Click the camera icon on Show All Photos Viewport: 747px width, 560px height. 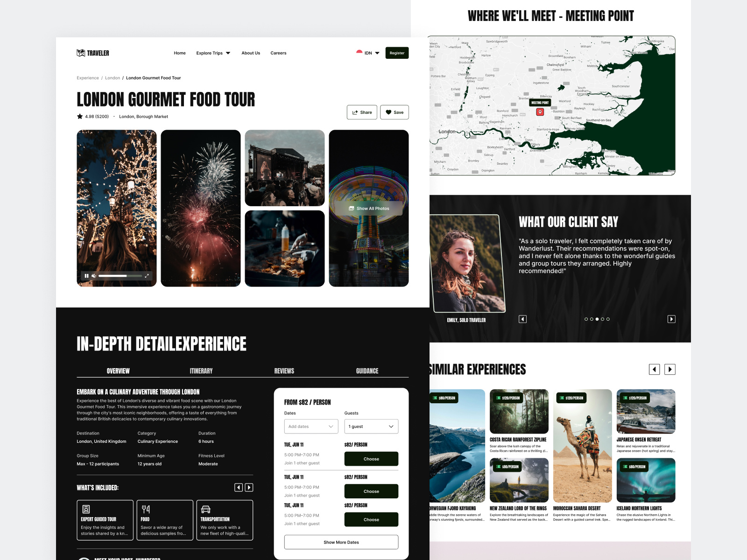pyautogui.click(x=352, y=208)
